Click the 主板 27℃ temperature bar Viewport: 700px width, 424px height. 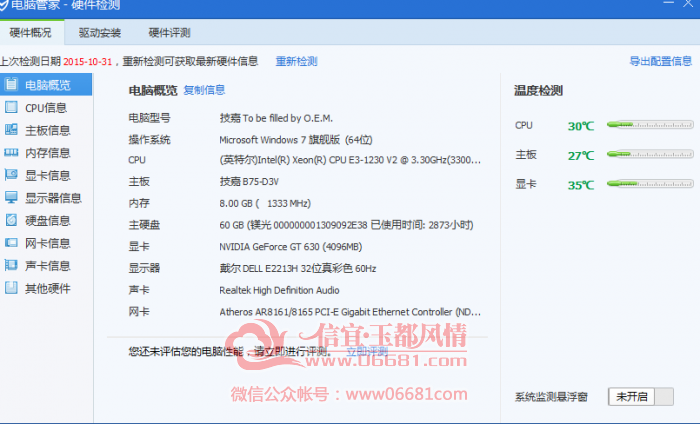pos(650,154)
